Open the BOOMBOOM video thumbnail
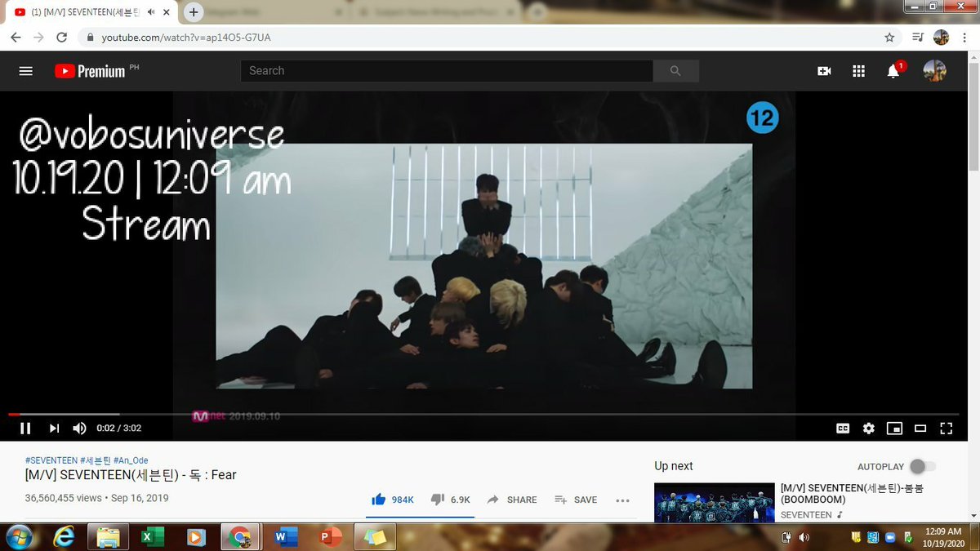980x551 pixels. point(714,502)
